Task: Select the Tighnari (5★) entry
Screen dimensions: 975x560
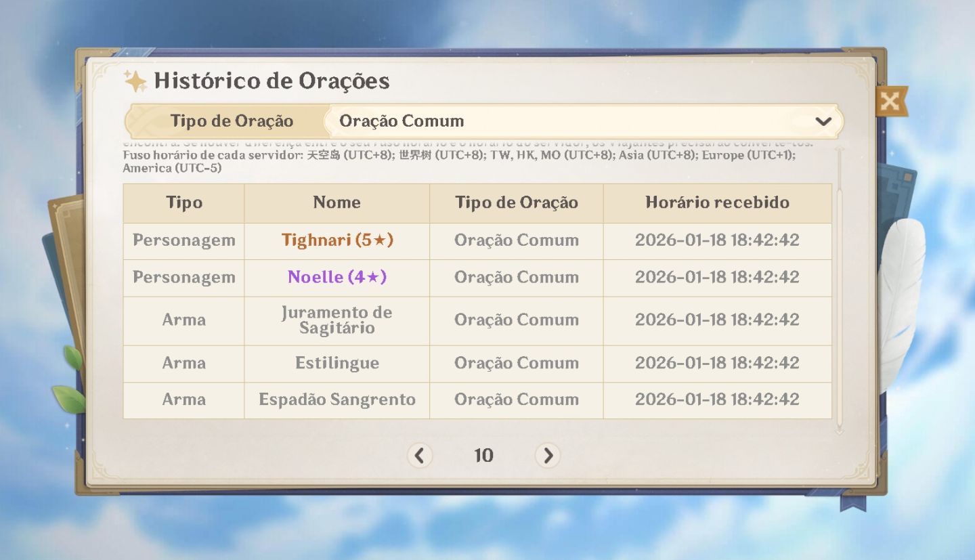Action: point(337,240)
